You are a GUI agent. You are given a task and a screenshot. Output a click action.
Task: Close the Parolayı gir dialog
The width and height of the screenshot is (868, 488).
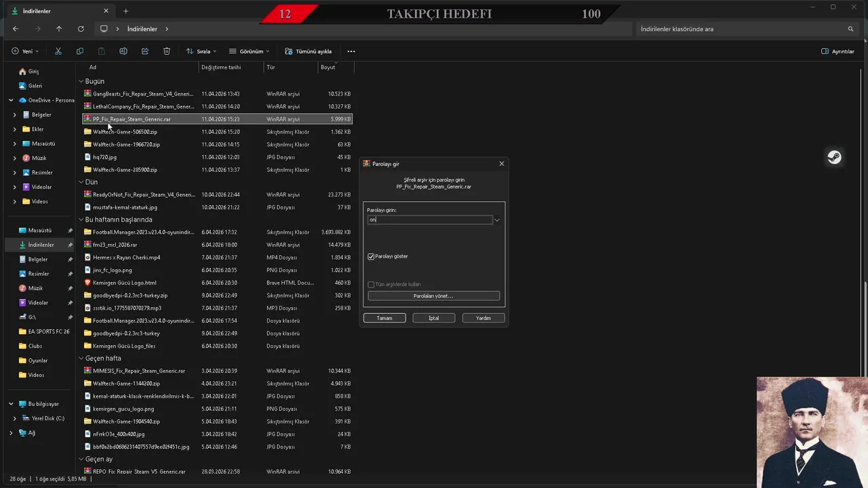[x=502, y=163]
